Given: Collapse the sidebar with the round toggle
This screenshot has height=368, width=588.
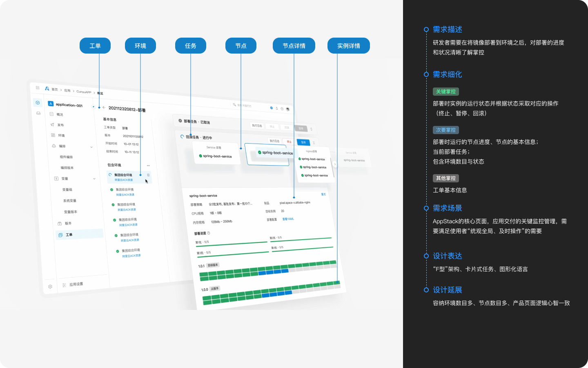Looking at the screenshot, I should [x=94, y=107].
